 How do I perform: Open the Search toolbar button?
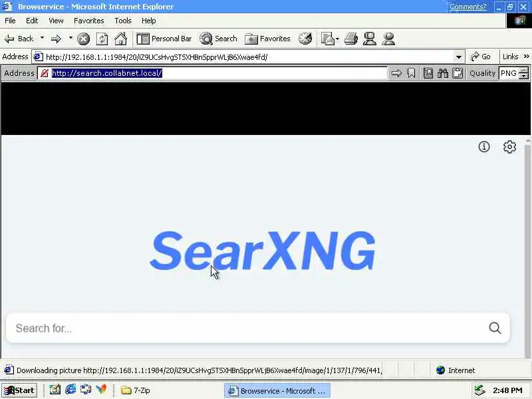[x=218, y=39]
